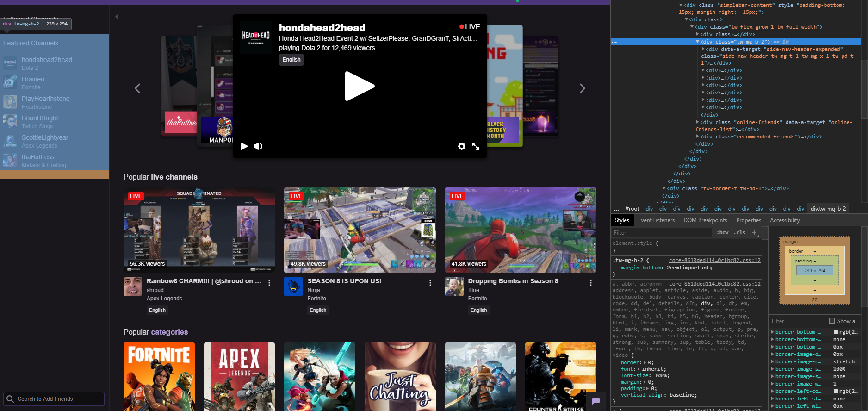This screenshot has height=411, width=868.
Task: Open SEASON 8 IS UPON US! stream title
Action: (344, 281)
